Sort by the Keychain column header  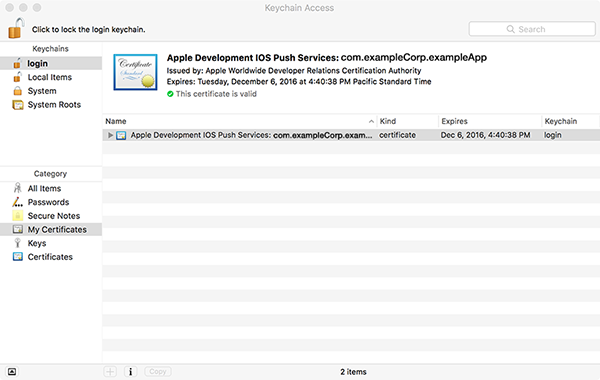[x=571, y=121]
